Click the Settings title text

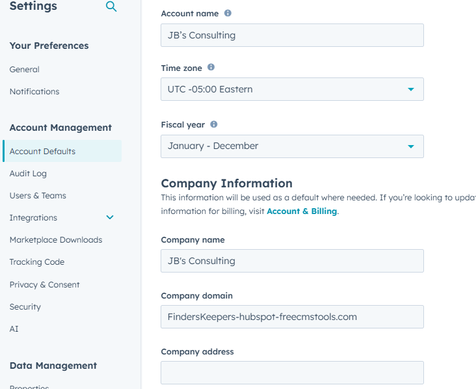point(33,6)
